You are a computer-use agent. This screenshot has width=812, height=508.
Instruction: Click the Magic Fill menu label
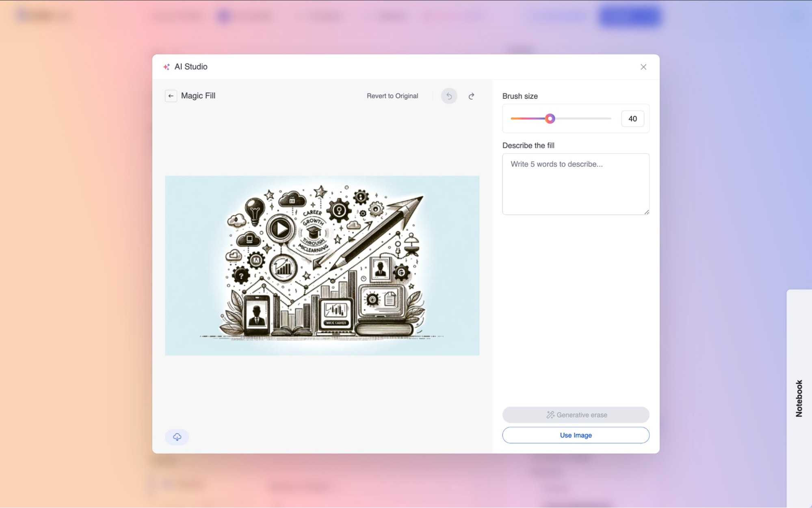click(x=198, y=96)
